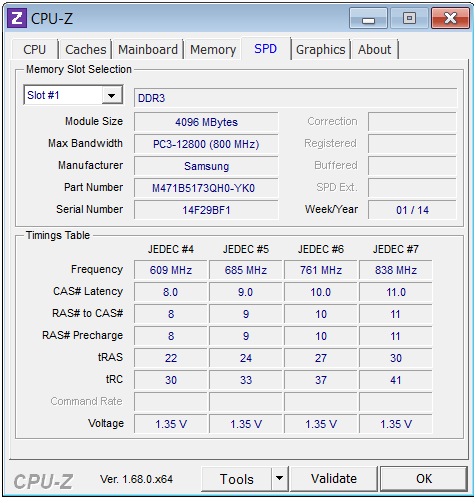Go to the Memory tab
474x498 pixels.
click(x=213, y=50)
